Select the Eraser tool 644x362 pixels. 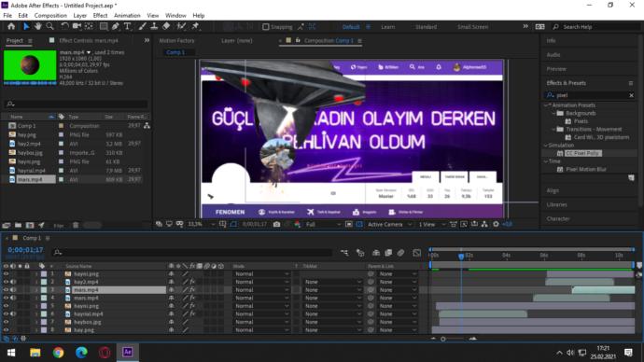(x=166, y=27)
